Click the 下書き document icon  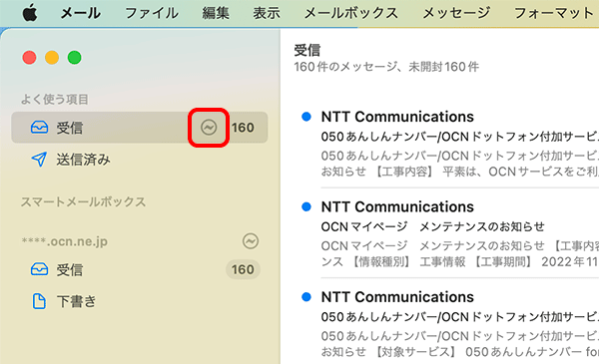tap(39, 301)
